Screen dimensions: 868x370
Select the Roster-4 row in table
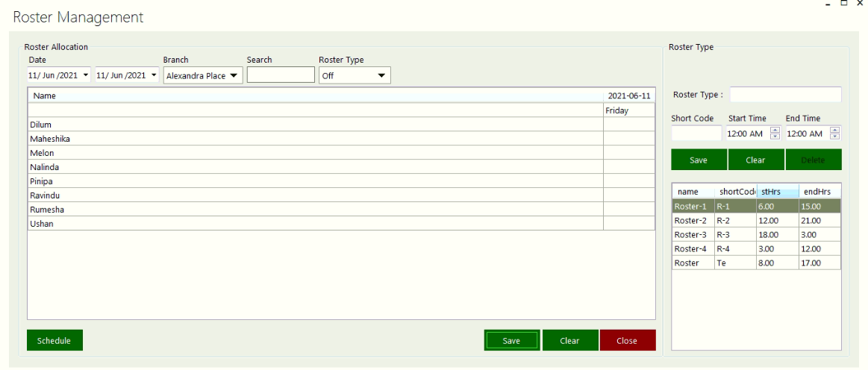(x=691, y=249)
